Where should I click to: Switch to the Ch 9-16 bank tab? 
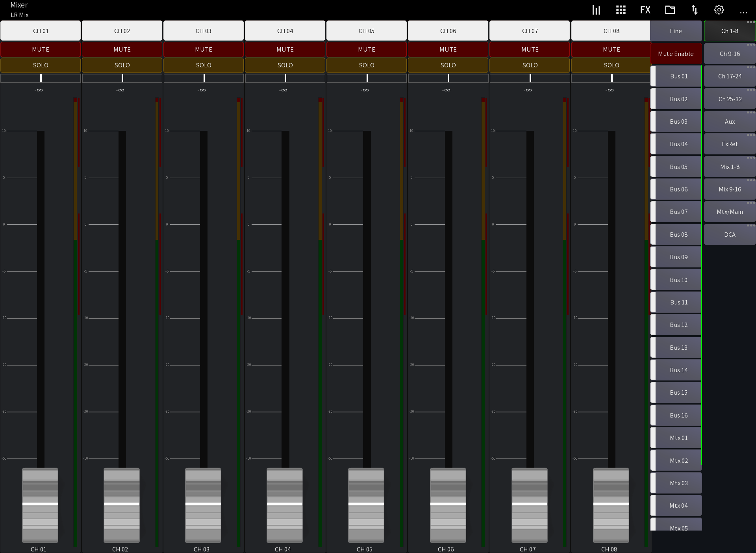coord(729,54)
